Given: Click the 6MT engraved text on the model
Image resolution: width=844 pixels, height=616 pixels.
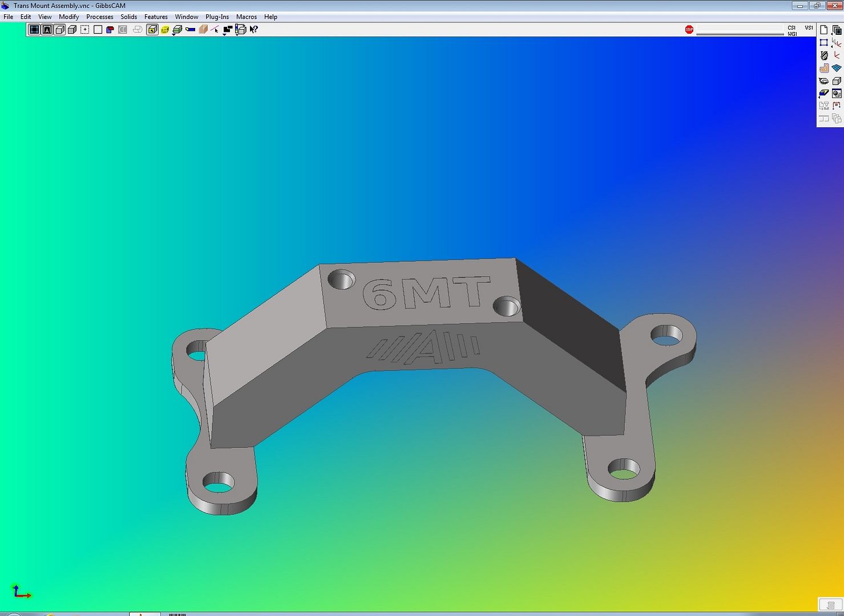Looking at the screenshot, I should point(426,294).
